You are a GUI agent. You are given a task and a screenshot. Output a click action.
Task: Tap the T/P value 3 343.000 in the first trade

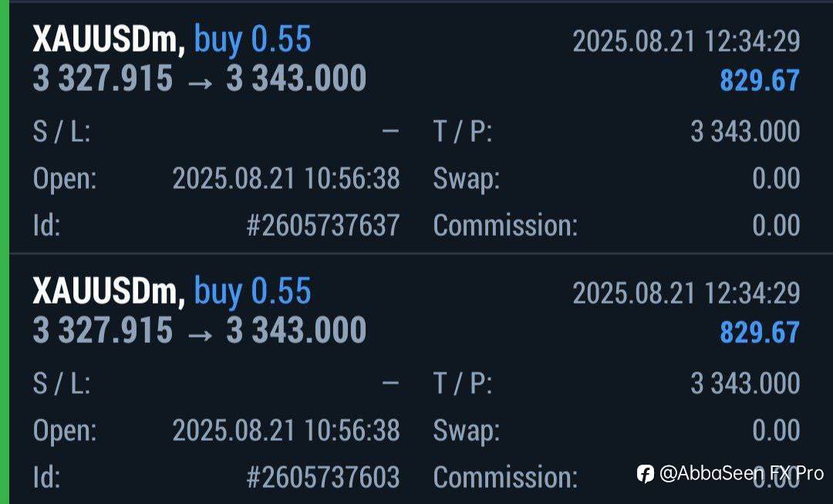tap(744, 132)
